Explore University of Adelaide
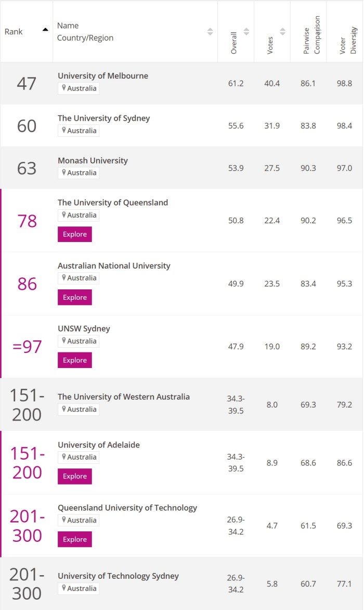Screen dimensions: 364x610 tap(75, 476)
